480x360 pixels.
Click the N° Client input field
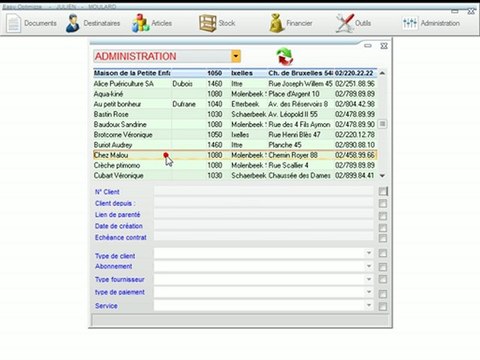pos(264,191)
